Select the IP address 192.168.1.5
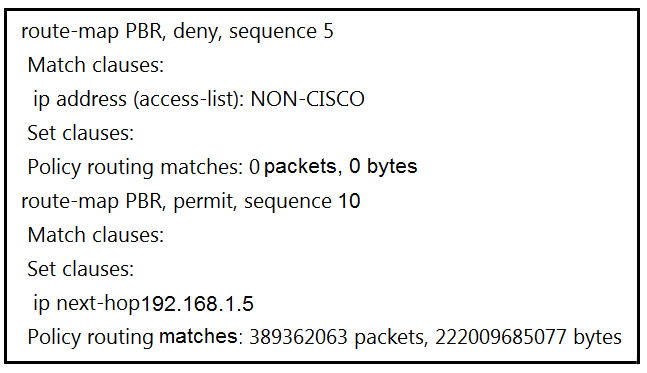647x373 pixels. pyautogui.click(x=197, y=304)
